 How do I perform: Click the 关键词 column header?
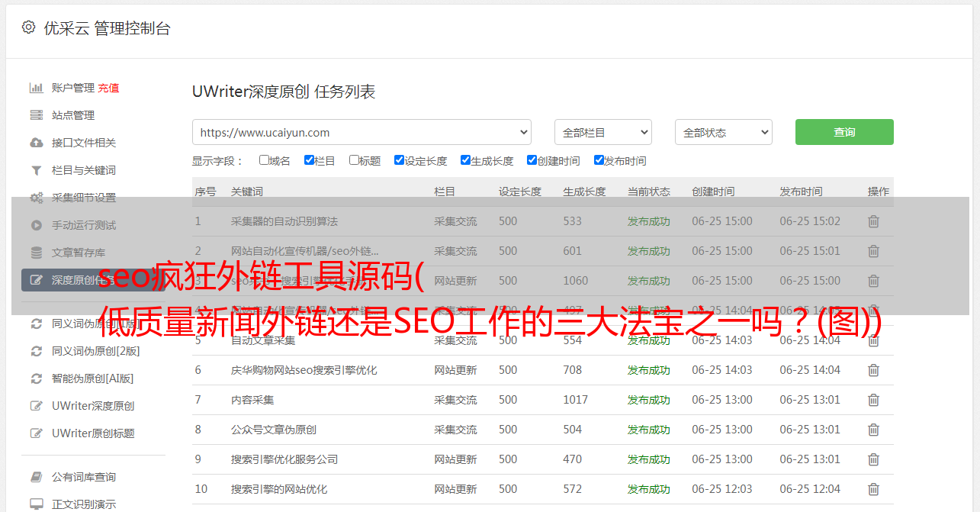247,192
